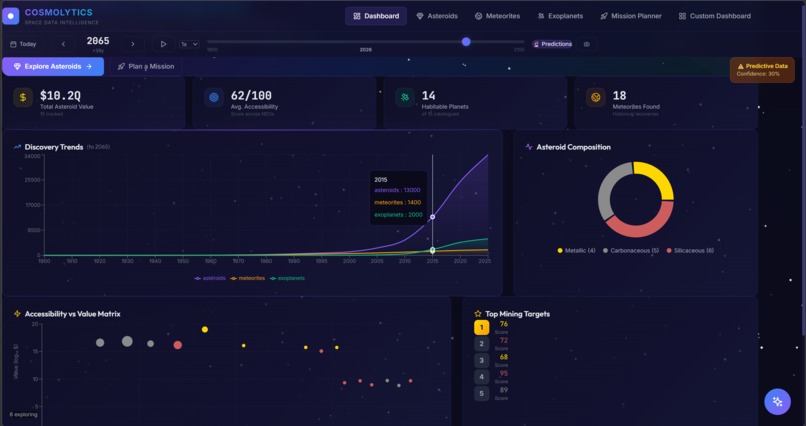806x426 pixels.
Task: Click the Cosmolytics logo icon
Action: click(11, 16)
